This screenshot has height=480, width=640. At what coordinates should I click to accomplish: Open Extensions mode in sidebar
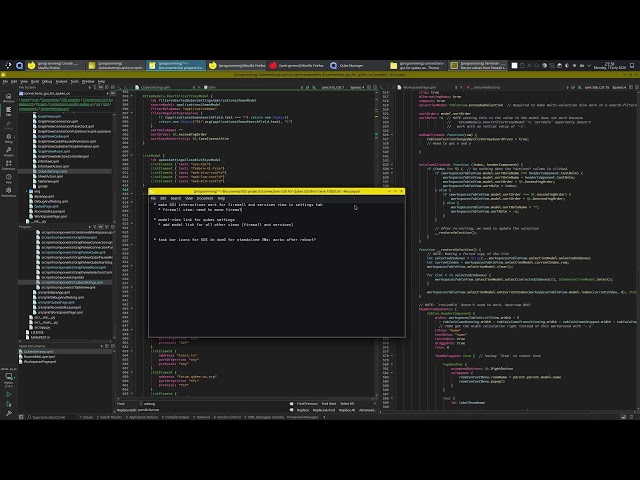[x=9, y=165]
